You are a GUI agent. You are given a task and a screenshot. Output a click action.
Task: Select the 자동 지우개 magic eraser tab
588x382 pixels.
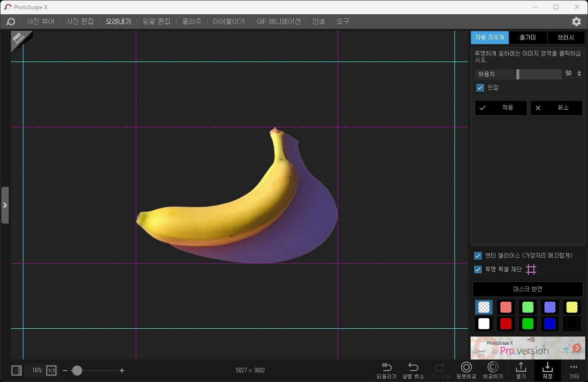click(489, 38)
